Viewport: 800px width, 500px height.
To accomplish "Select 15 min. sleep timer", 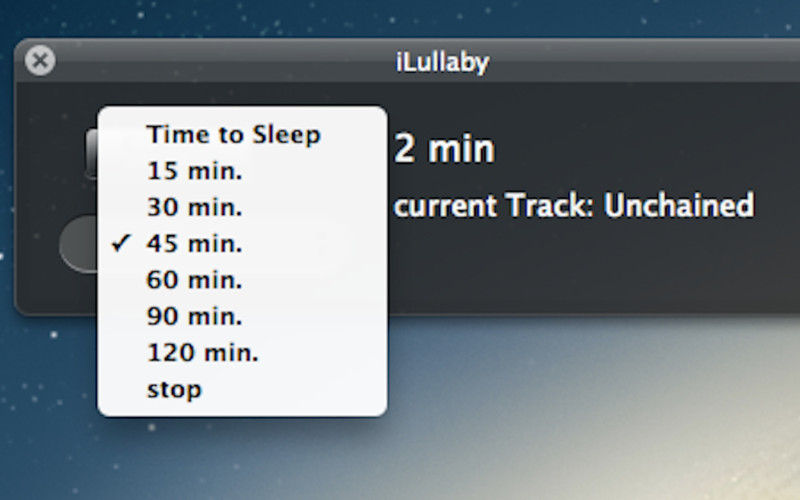I will click(x=242, y=171).
